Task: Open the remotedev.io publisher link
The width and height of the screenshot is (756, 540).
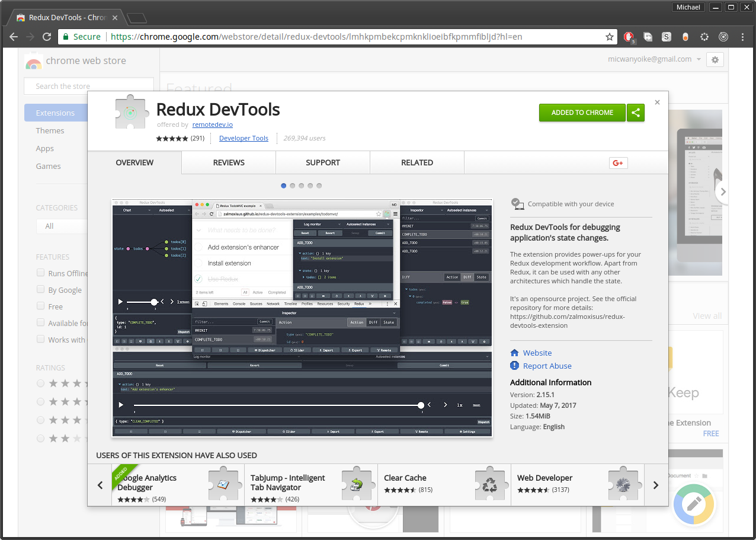Action: (x=213, y=124)
